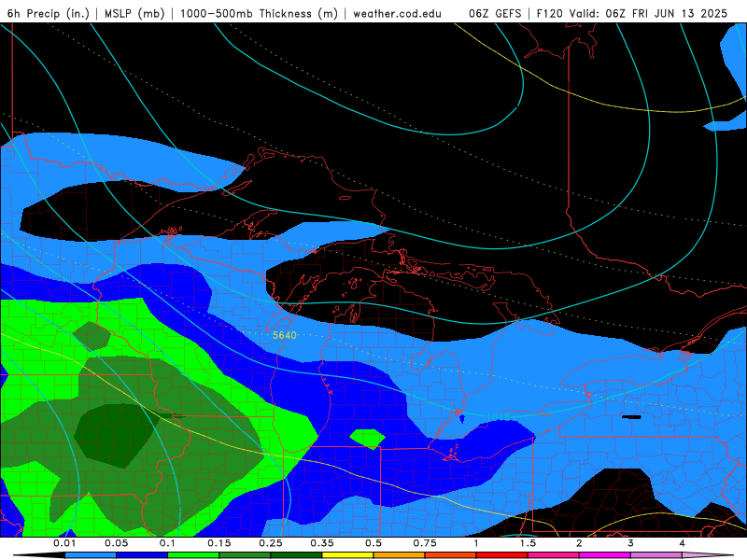Screen dimensions: 747x560
Task: Click the light blue 0.01–0.05 legend swatch
Action: 91,555
